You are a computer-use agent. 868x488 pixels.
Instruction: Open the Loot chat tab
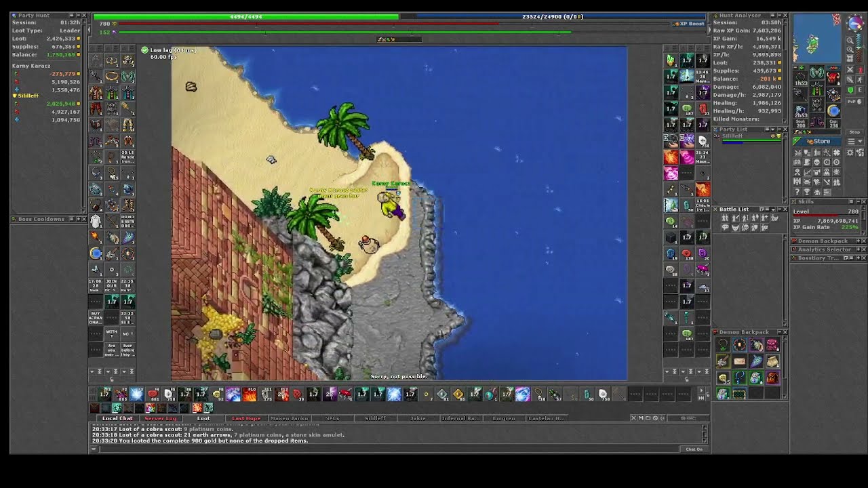(x=203, y=418)
